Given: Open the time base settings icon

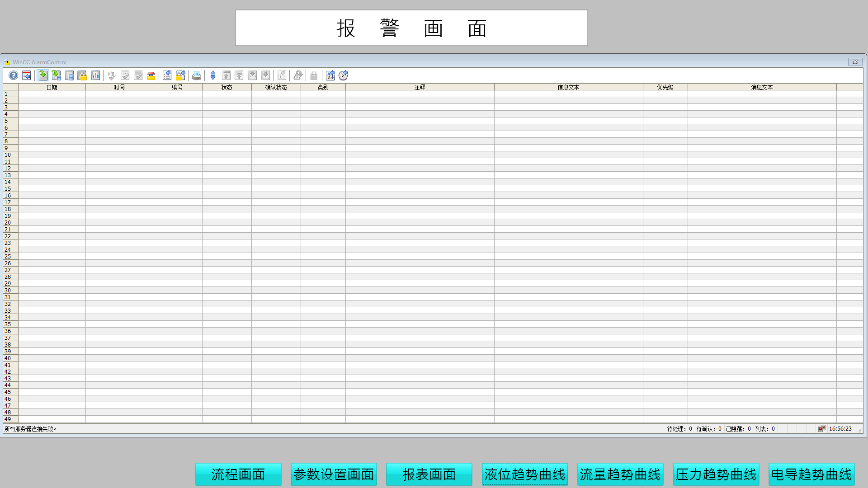Looking at the screenshot, I should (x=344, y=75).
